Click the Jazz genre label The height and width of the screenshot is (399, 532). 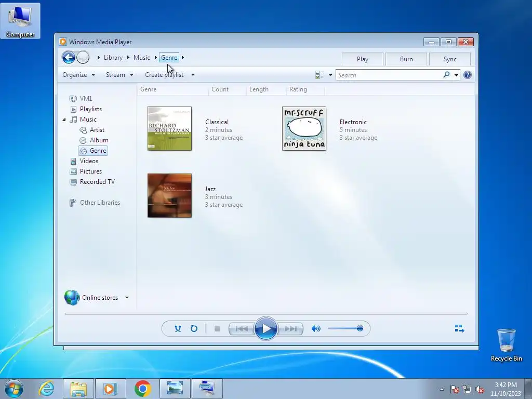[x=210, y=189]
